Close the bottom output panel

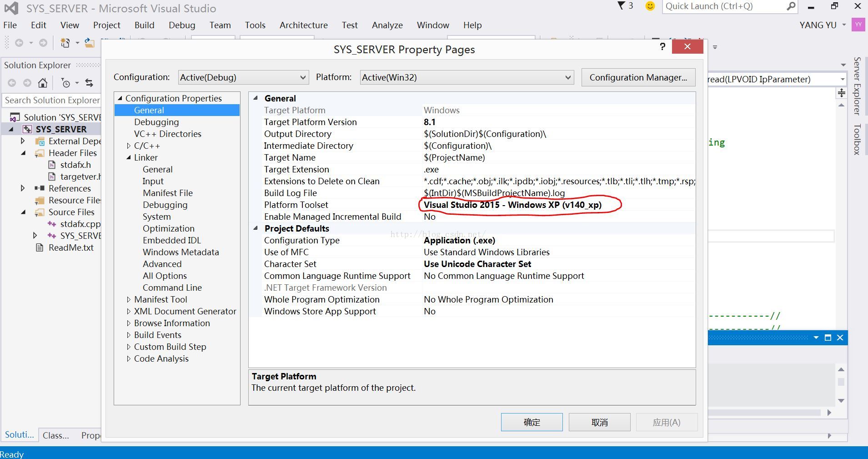(840, 338)
